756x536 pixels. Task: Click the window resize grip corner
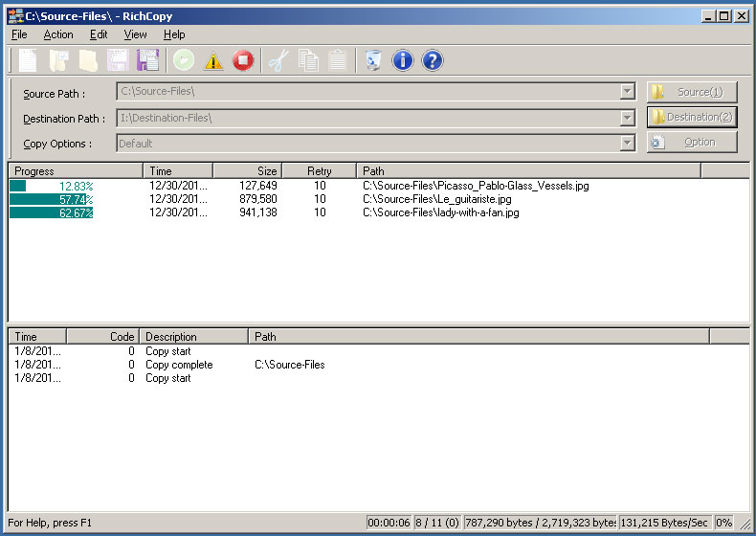tap(745, 524)
